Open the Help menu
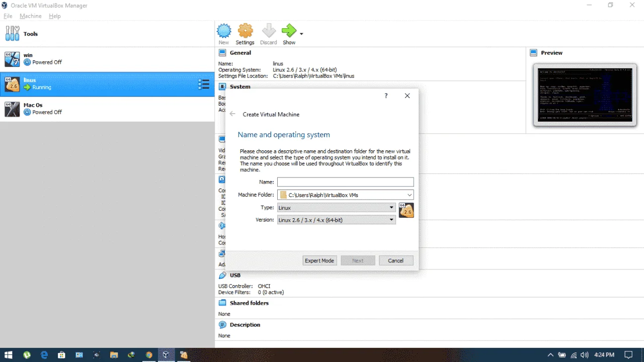644x362 pixels. tap(55, 16)
